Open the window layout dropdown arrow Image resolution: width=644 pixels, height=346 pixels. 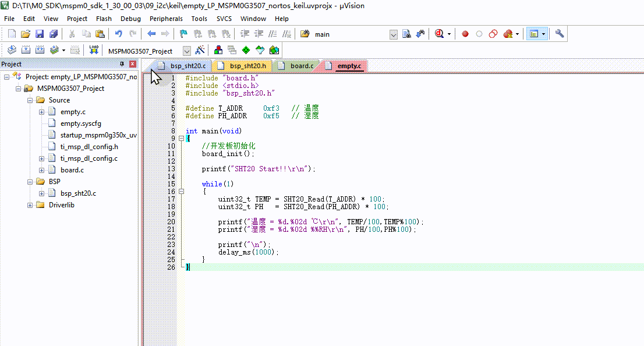tap(543, 34)
